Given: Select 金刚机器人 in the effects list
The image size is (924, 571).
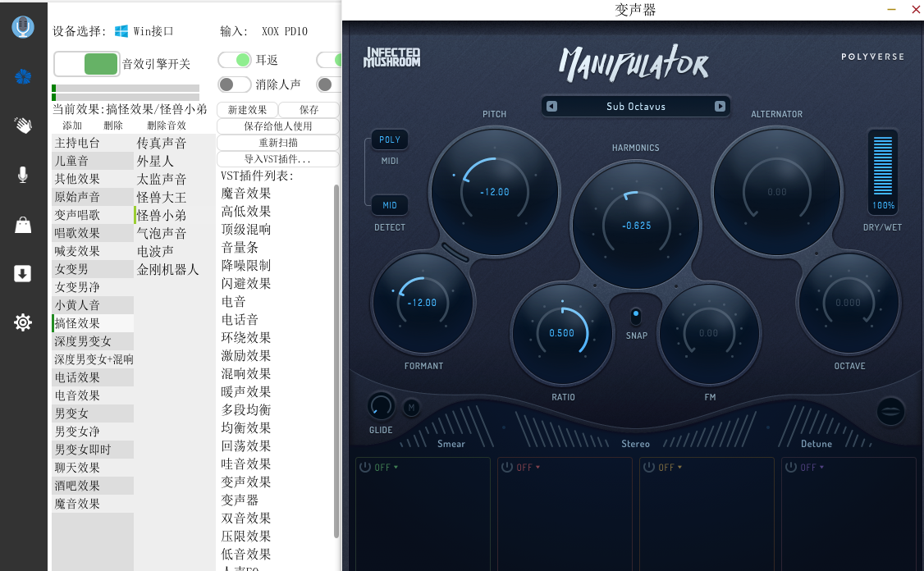Looking at the screenshot, I should (175, 269).
